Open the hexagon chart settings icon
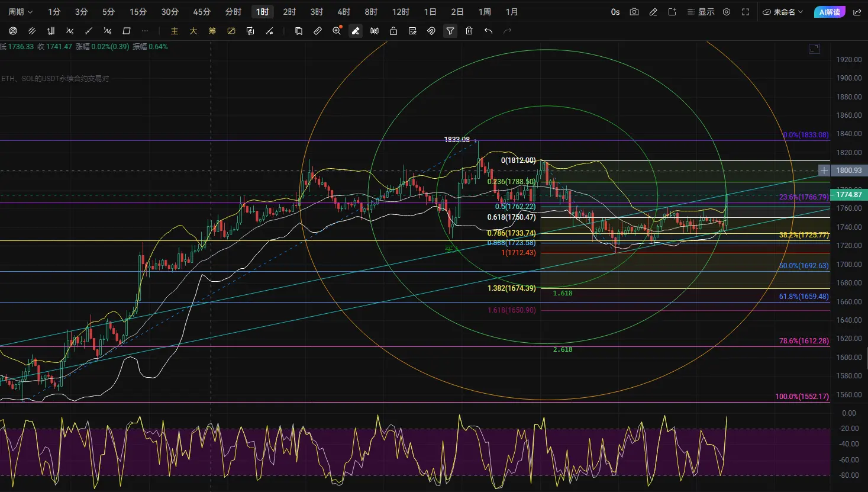This screenshot has width=868, height=492. pos(727,12)
